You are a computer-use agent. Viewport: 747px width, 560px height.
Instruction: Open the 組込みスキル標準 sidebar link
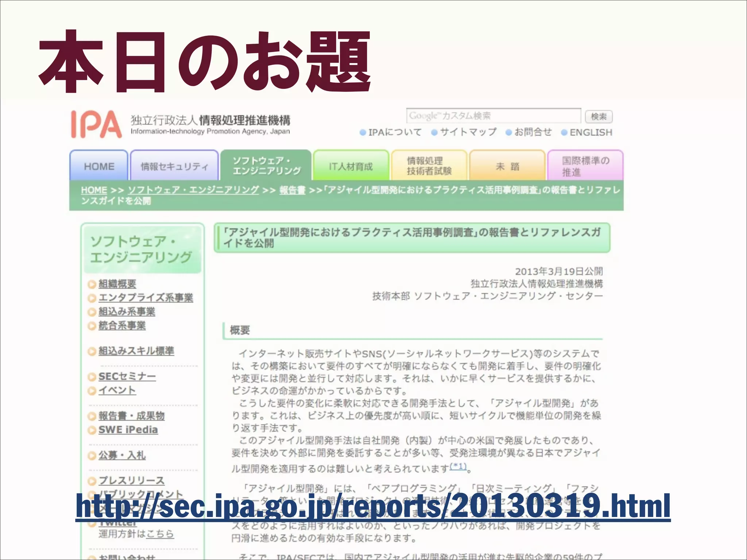pos(136,351)
